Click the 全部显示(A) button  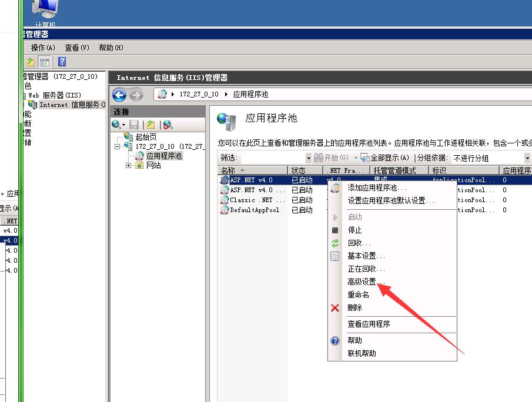386,158
